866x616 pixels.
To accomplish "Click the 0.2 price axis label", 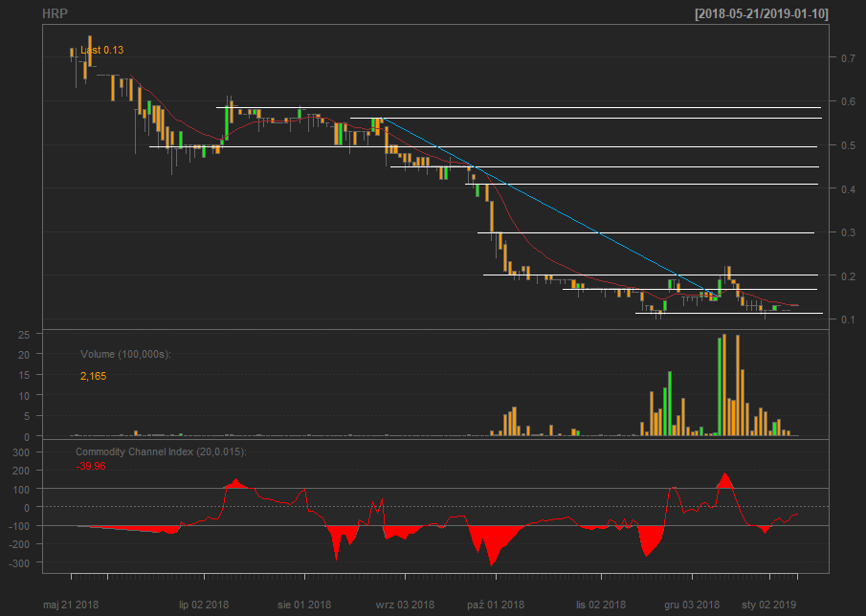I will (x=849, y=276).
